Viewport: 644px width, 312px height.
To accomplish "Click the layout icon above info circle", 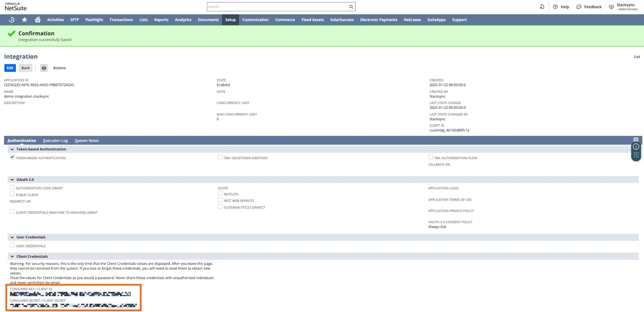I will point(636,140).
